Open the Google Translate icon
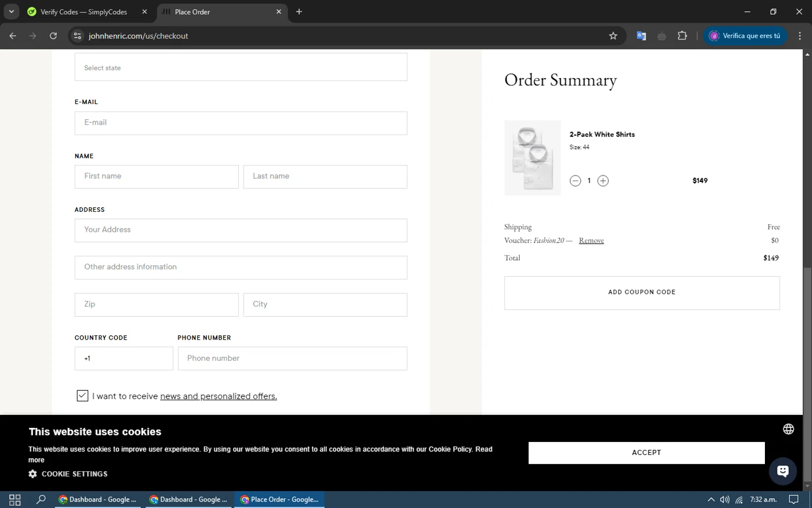 (x=641, y=36)
